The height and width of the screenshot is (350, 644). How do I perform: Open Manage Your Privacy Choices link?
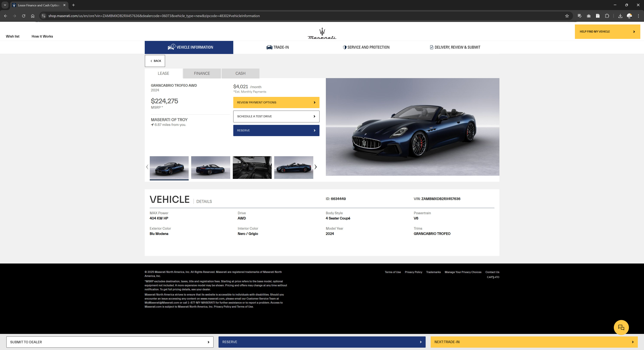(463, 272)
